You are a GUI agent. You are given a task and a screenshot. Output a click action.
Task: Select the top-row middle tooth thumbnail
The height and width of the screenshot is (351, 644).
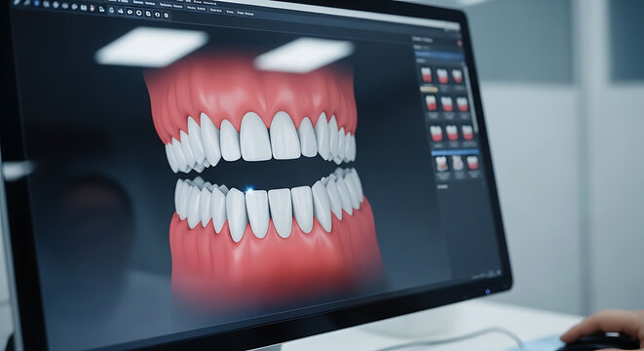[x=442, y=76]
